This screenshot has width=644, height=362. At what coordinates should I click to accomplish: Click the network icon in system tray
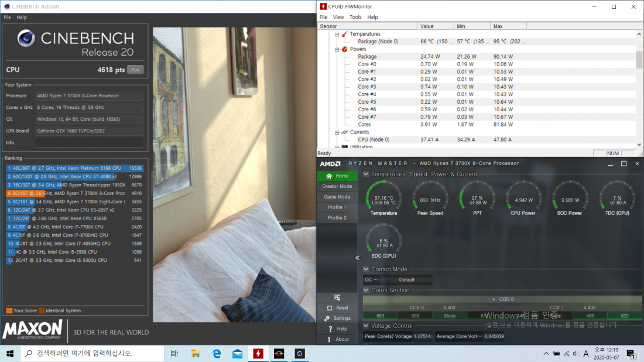[566, 354]
